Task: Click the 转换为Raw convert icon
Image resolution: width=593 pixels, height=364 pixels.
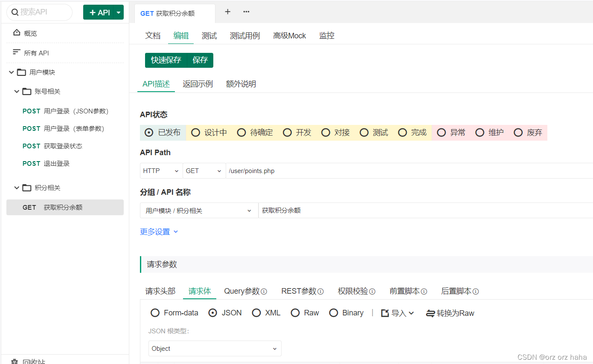Action: coord(430,313)
